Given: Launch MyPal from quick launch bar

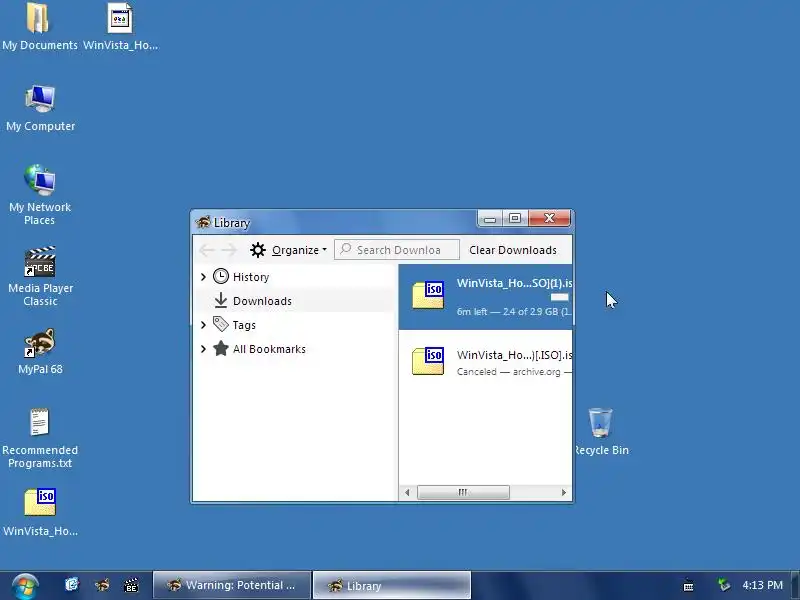Looking at the screenshot, I should pyautogui.click(x=102, y=585).
